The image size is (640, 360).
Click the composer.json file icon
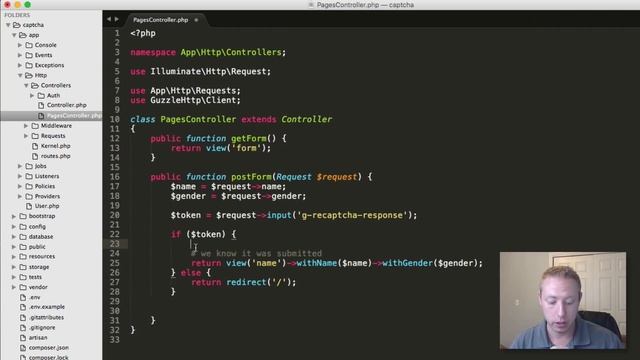[23, 348]
